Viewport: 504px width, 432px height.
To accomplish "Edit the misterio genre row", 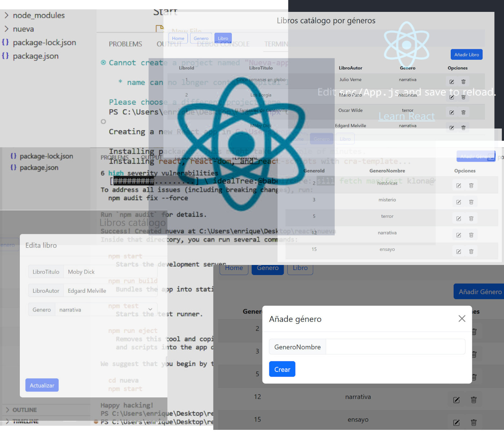I will pos(459,202).
